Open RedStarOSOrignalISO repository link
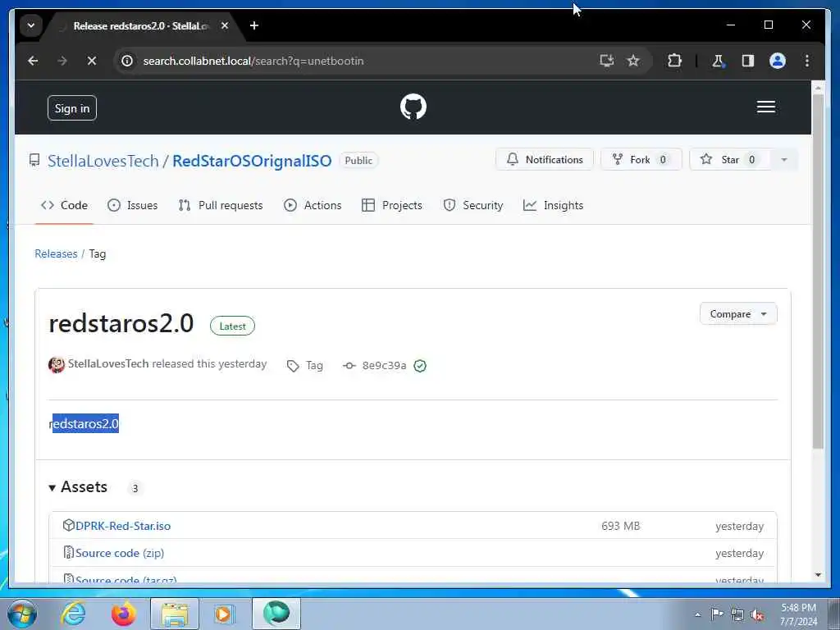Viewport: 840px width, 630px height. coord(252,161)
